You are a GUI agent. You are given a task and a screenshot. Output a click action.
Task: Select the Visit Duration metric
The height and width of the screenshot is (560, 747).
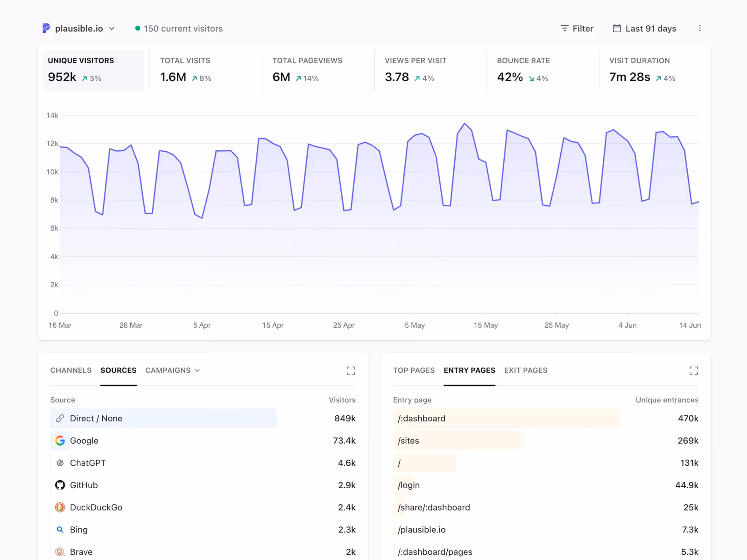coord(655,70)
